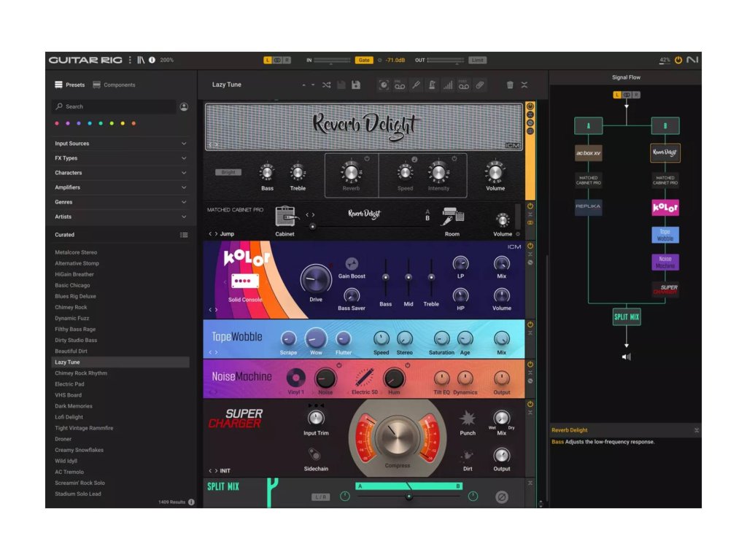Open the post tape deck icon

click(x=463, y=85)
